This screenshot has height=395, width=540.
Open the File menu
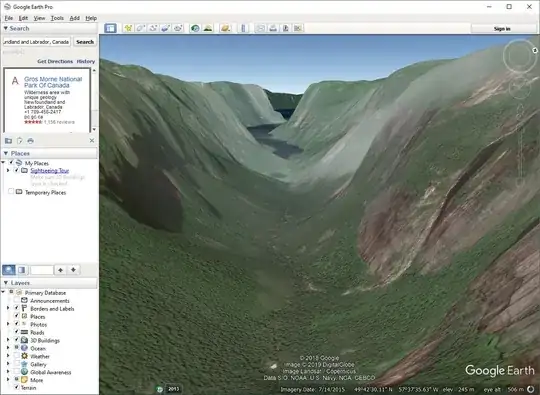click(9, 18)
